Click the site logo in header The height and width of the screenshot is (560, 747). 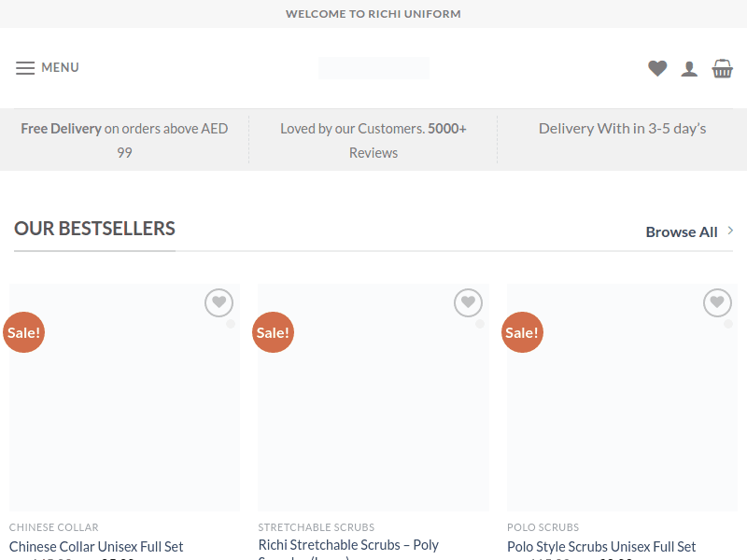373,68
